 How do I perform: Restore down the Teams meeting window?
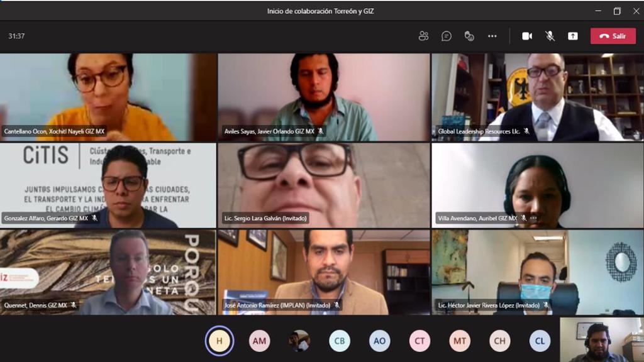(x=617, y=11)
